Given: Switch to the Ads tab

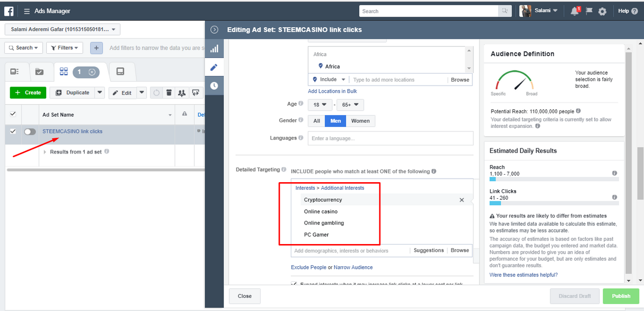Looking at the screenshot, I should [120, 72].
